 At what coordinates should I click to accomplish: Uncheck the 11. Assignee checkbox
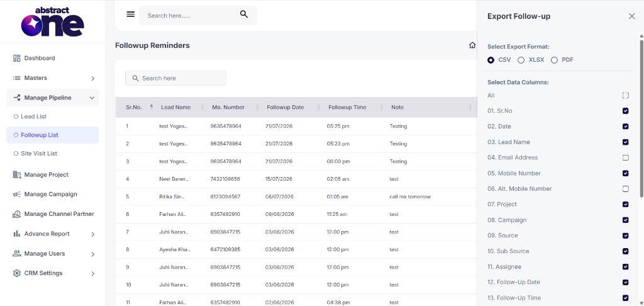(x=626, y=266)
